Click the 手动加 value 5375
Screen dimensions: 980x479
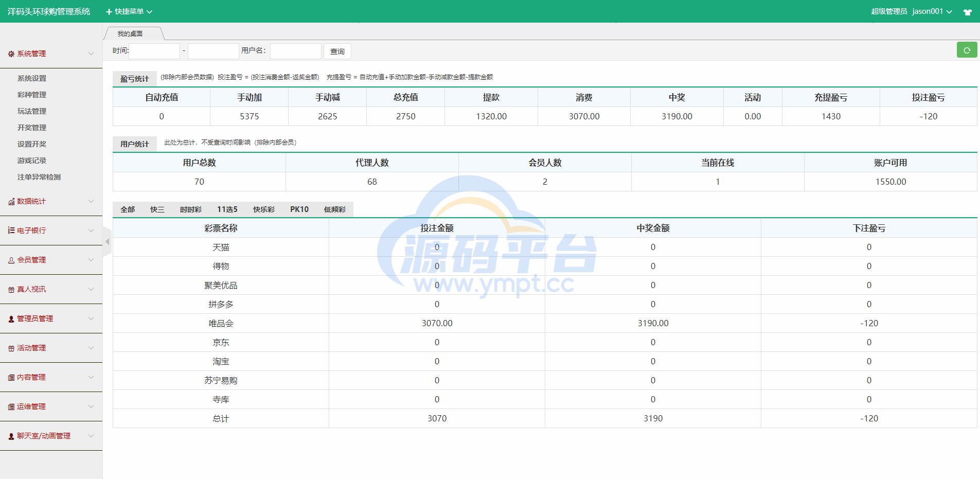coord(250,116)
